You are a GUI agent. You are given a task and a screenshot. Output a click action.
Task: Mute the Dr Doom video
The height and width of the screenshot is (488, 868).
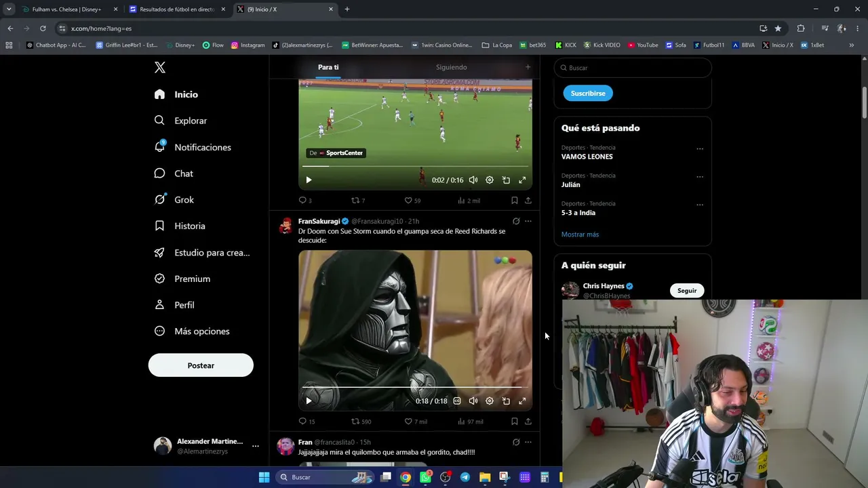[473, 401]
